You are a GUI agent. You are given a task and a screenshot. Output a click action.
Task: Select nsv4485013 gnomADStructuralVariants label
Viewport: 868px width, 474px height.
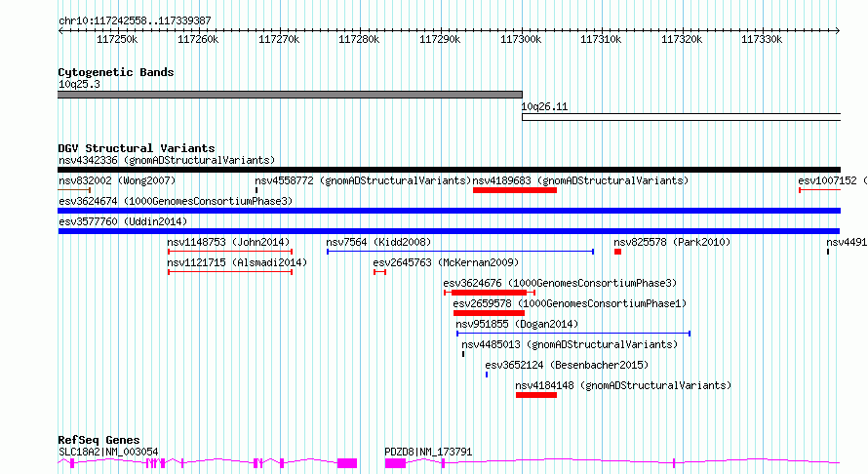tap(570, 344)
